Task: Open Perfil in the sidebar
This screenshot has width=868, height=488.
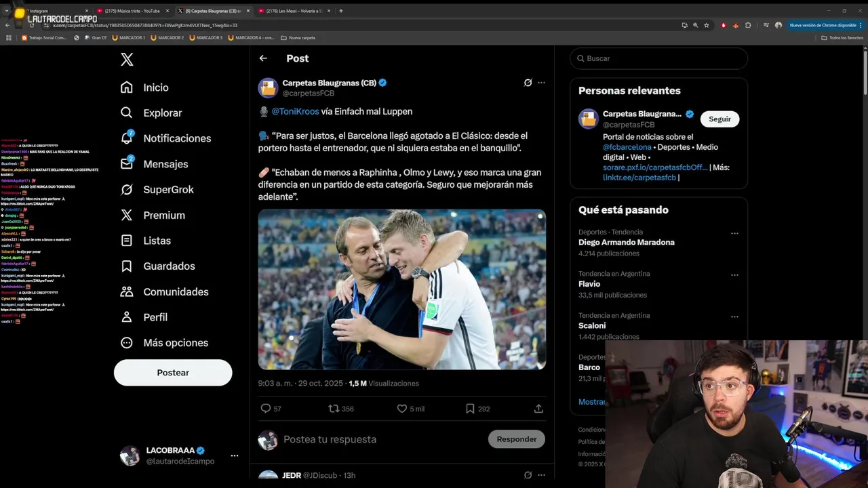Action: 144,317
